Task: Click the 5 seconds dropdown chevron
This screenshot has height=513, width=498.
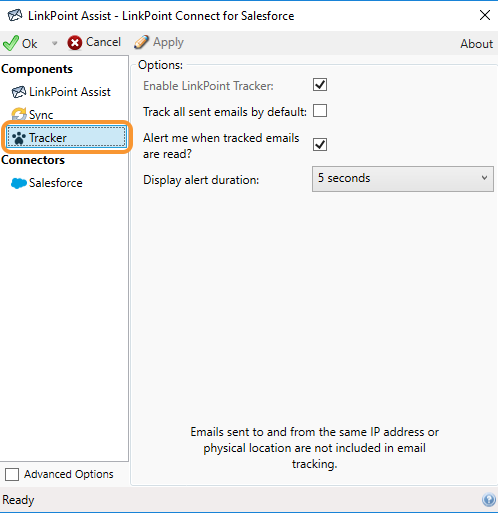Action: coord(484,178)
